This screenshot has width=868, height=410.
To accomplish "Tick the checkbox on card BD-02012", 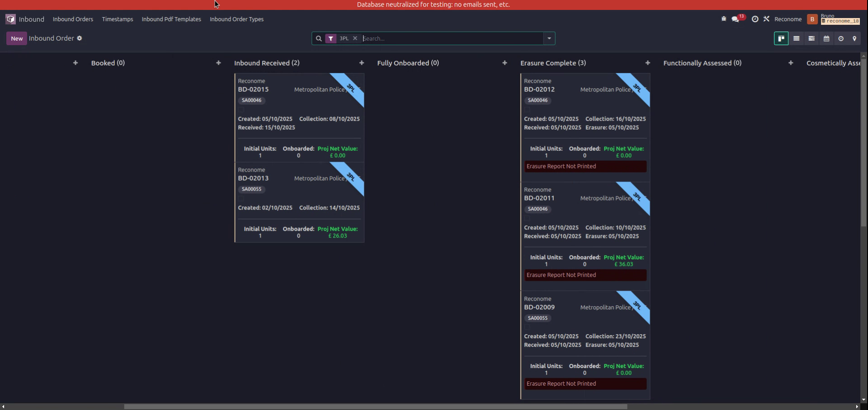I will (x=527, y=110).
